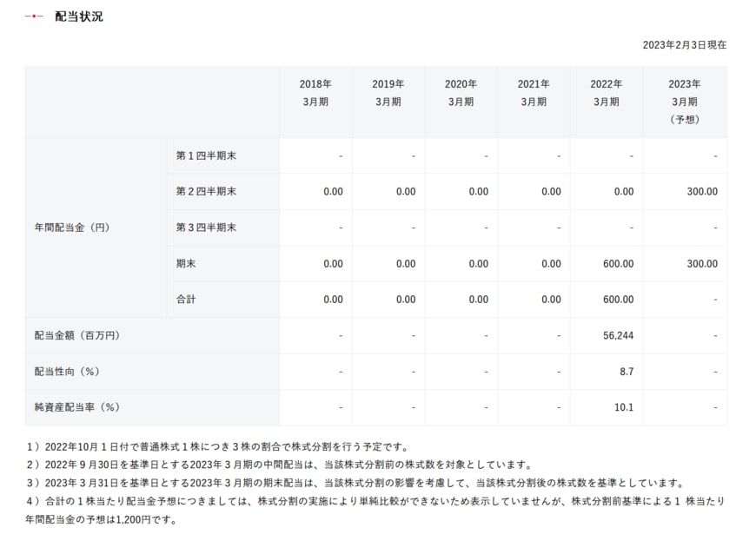Click the 第２四半期末 row label
This screenshot has height=541, width=756.
(x=206, y=191)
